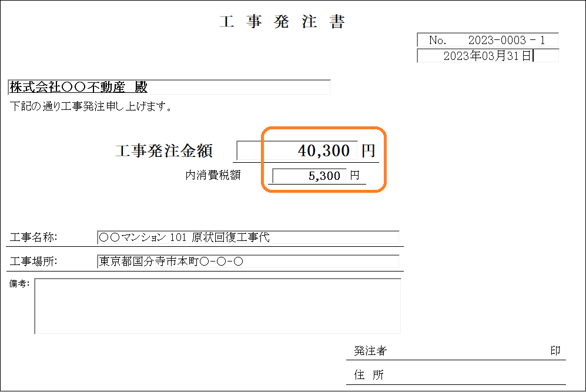Click the 下記の通り工事発注申し上げます sentence

91,107
